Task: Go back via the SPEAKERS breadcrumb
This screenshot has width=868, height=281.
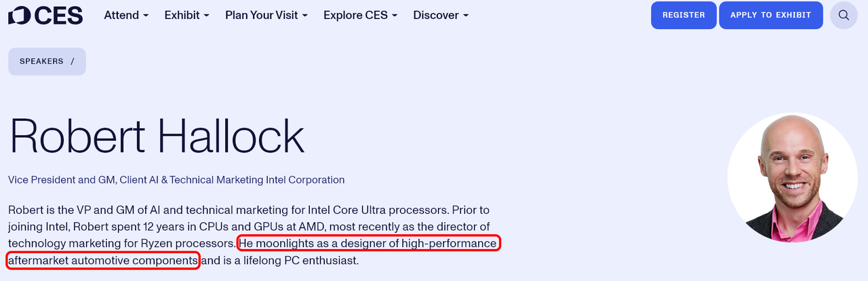Action: click(41, 61)
